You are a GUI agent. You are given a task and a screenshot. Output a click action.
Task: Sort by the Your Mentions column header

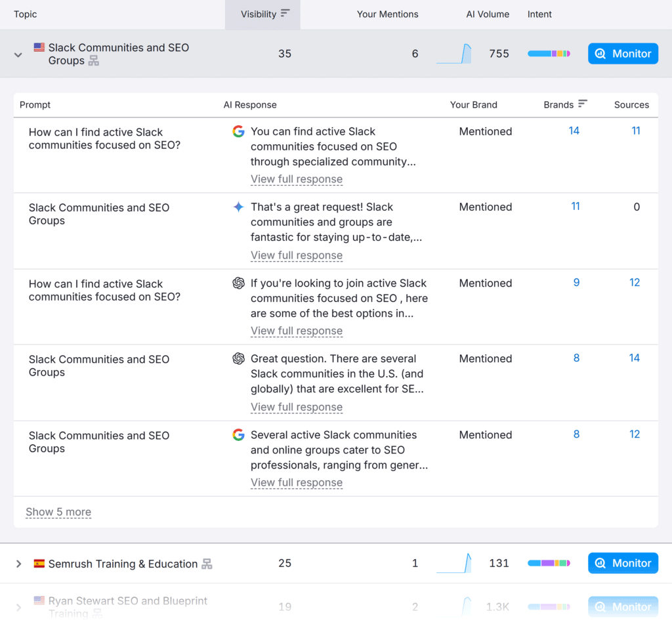click(387, 14)
